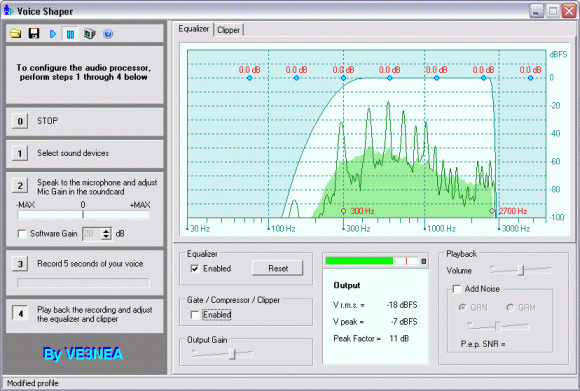The height and width of the screenshot is (391, 580).
Task: Click the Voice Shaper title bar app icon
Action: point(8,10)
